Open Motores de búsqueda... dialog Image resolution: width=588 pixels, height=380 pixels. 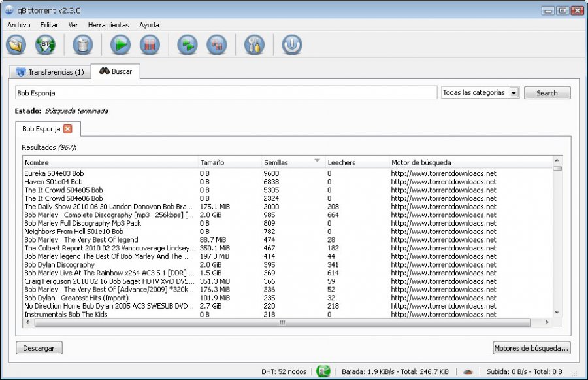[531, 348]
